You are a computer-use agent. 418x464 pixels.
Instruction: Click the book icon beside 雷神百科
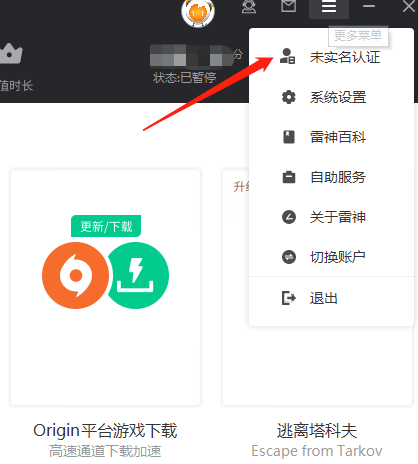click(x=289, y=137)
